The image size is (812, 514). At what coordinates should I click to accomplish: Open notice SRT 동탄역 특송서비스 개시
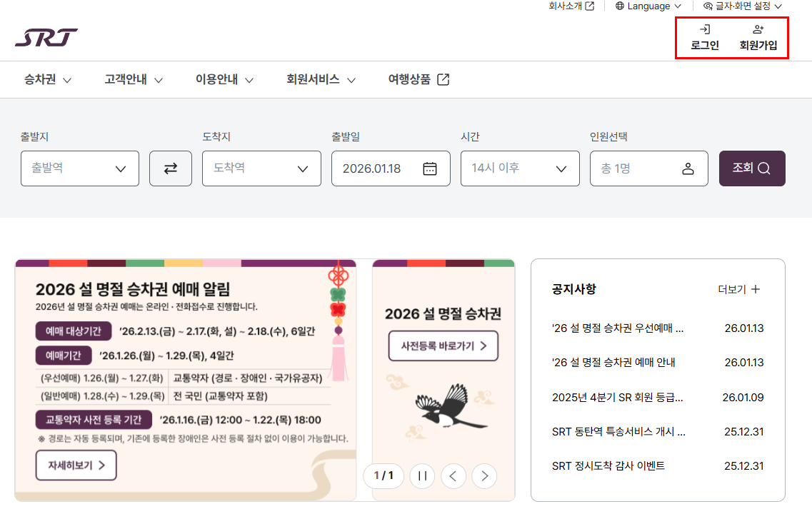pyautogui.click(x=618, y=432)
